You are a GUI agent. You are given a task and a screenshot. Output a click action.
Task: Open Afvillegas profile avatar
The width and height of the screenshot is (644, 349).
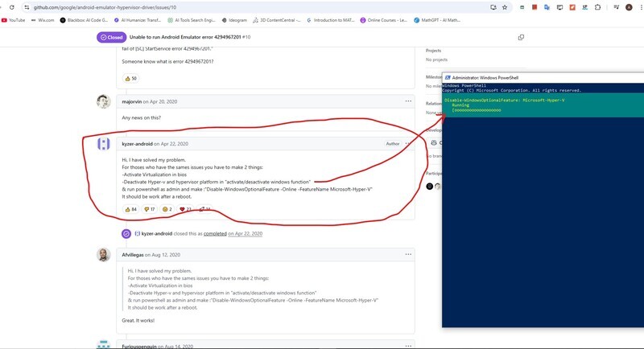[104, 255]
